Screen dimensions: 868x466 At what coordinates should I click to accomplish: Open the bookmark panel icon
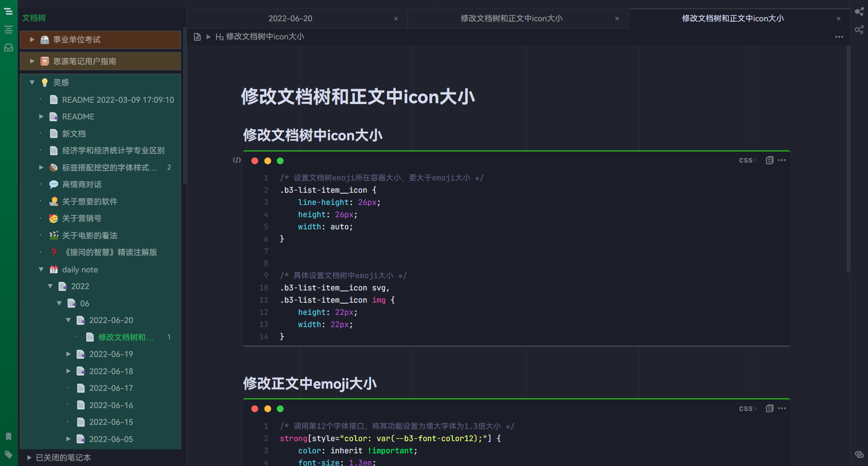(8, 437)
